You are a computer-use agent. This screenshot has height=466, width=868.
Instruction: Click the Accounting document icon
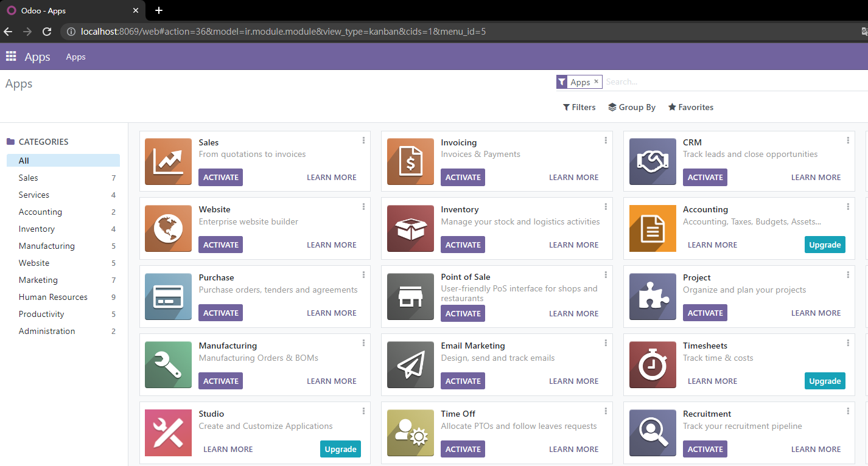(x=653, y=229)
